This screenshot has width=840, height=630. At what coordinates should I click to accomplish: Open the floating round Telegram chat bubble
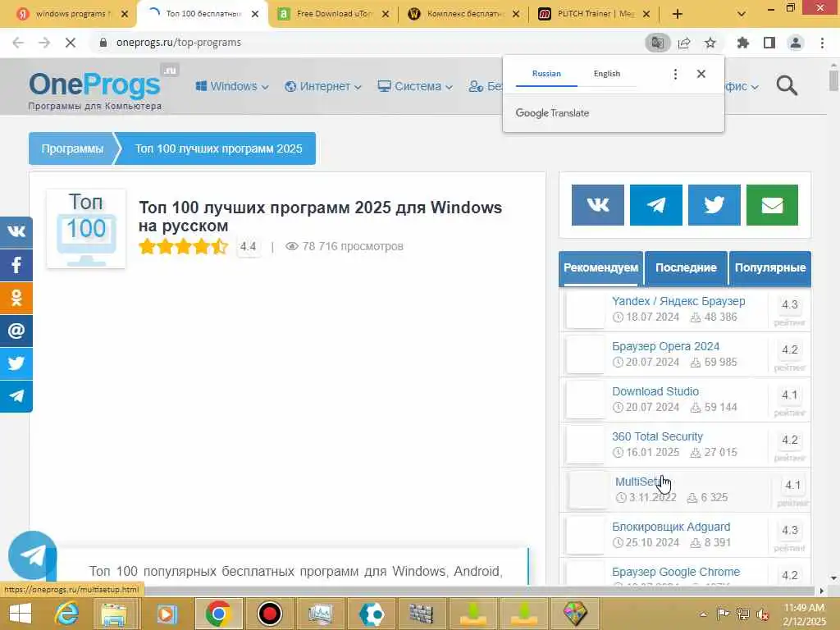[33, 555]
